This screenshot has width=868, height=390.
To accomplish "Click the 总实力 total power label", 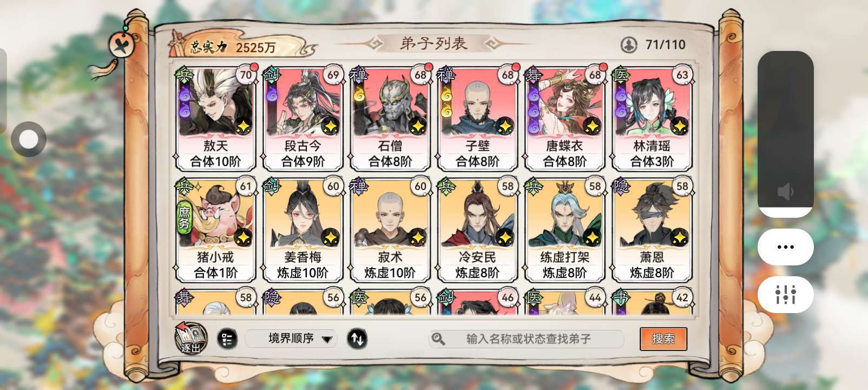I will [208, 47].
